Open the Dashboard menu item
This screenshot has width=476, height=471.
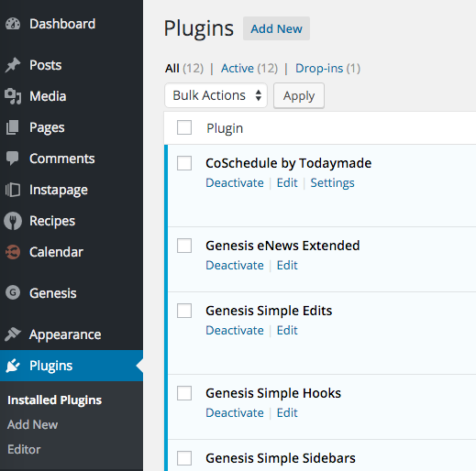(x=62, y=24)
